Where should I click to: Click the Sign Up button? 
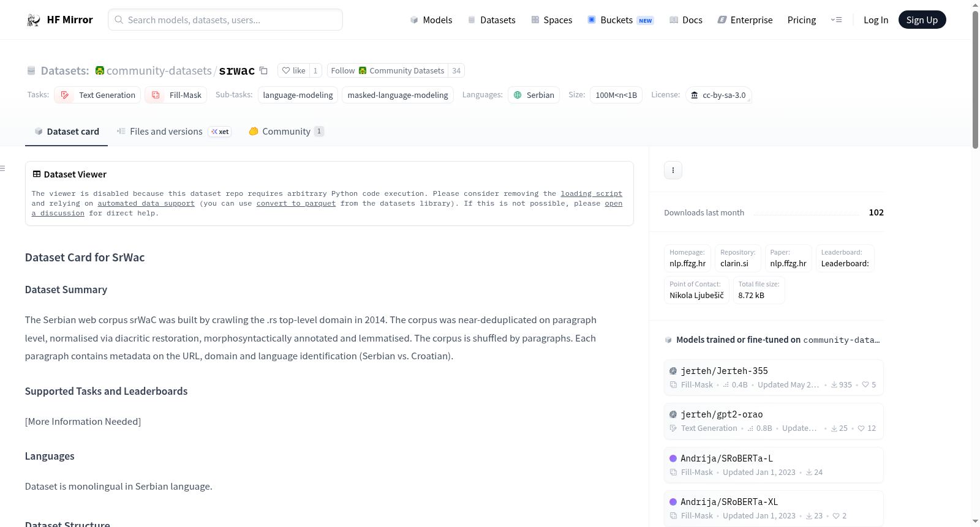tap(922, 20)
